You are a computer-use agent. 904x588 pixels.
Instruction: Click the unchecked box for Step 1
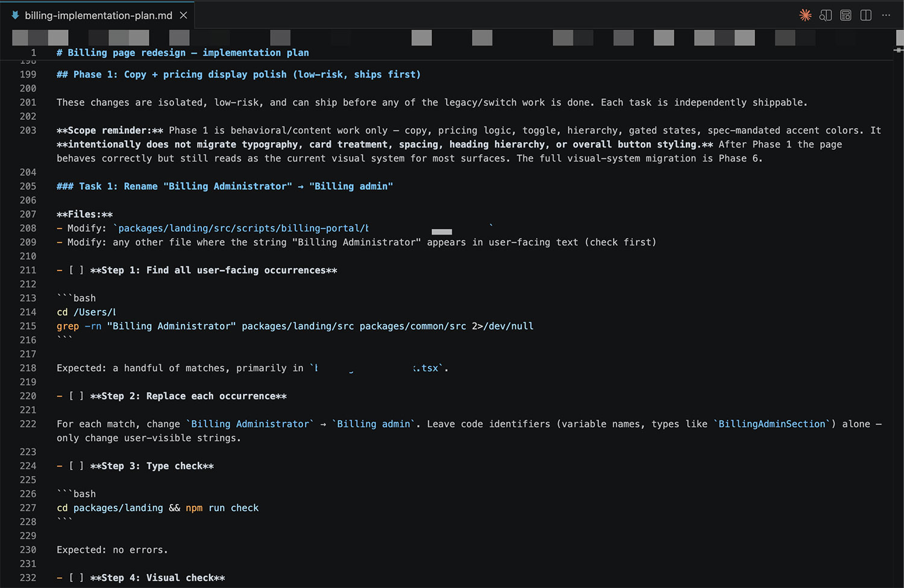pyautogui.click(x=76, y=270)
